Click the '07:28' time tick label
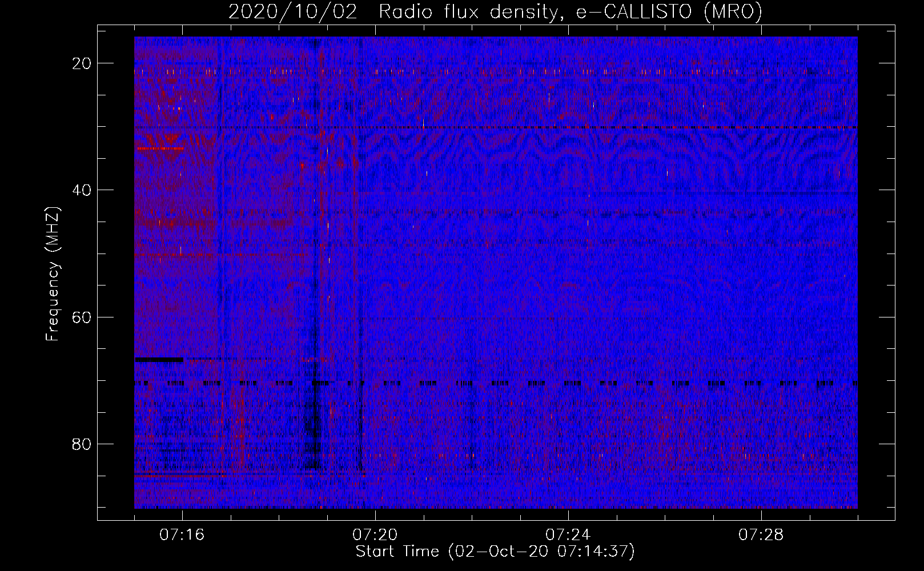Image resolution: width=924 pixels, height=571 pixels. (x=761, y=535)
